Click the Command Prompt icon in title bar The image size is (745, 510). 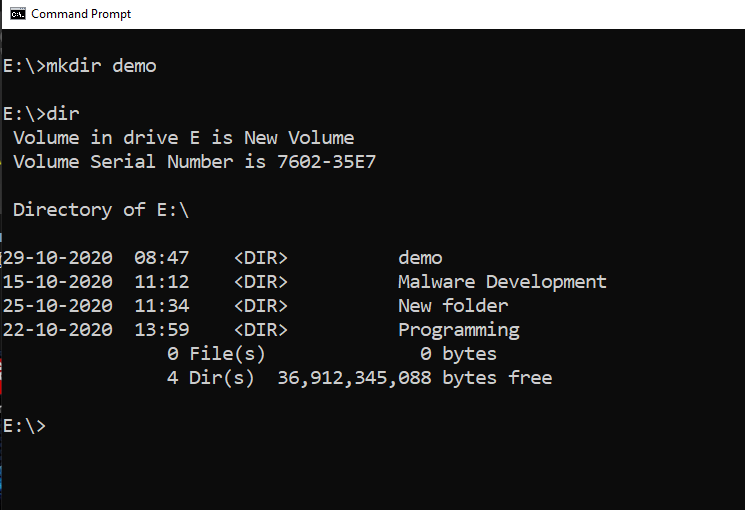[x=18, y=14]
